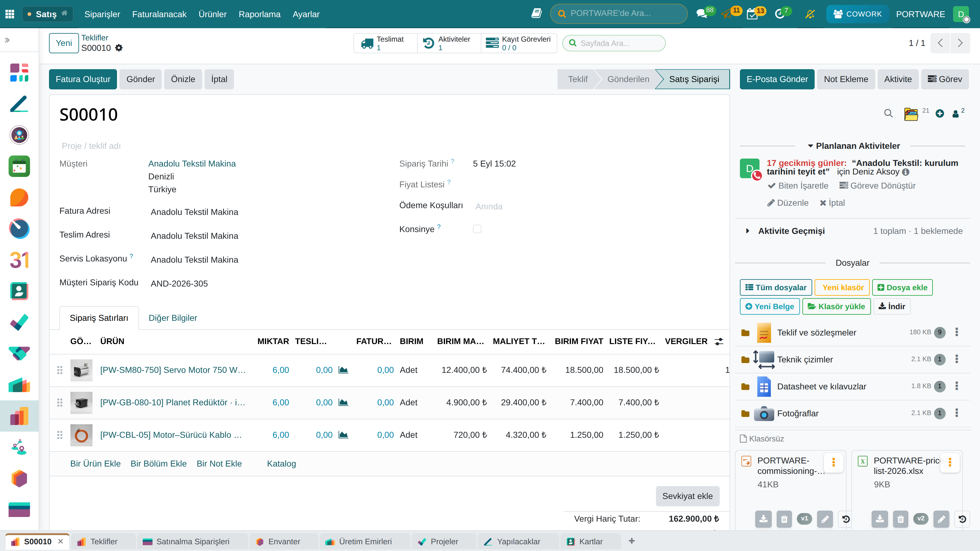Click the Sevkiyat ekle button

click(688, 496)
